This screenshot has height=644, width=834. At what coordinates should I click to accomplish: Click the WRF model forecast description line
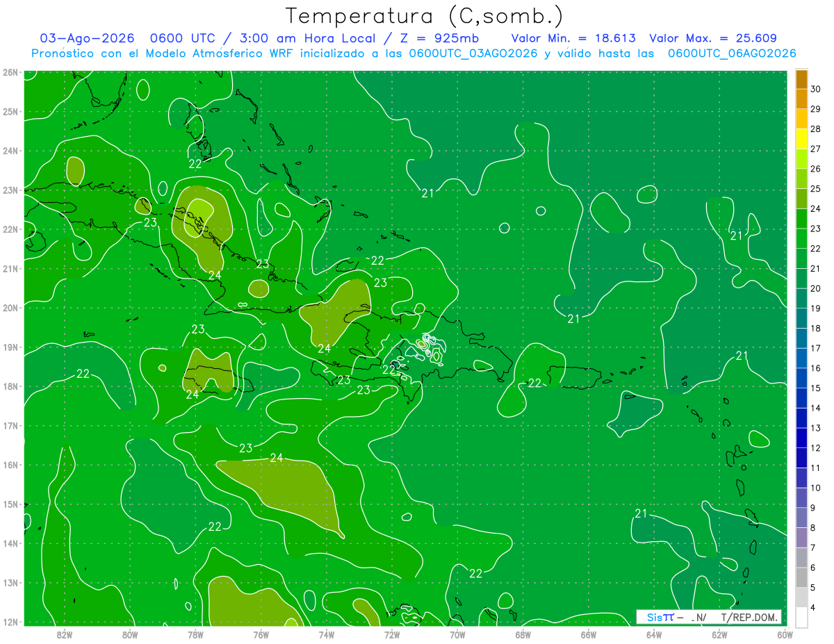[x=414, y=53]
